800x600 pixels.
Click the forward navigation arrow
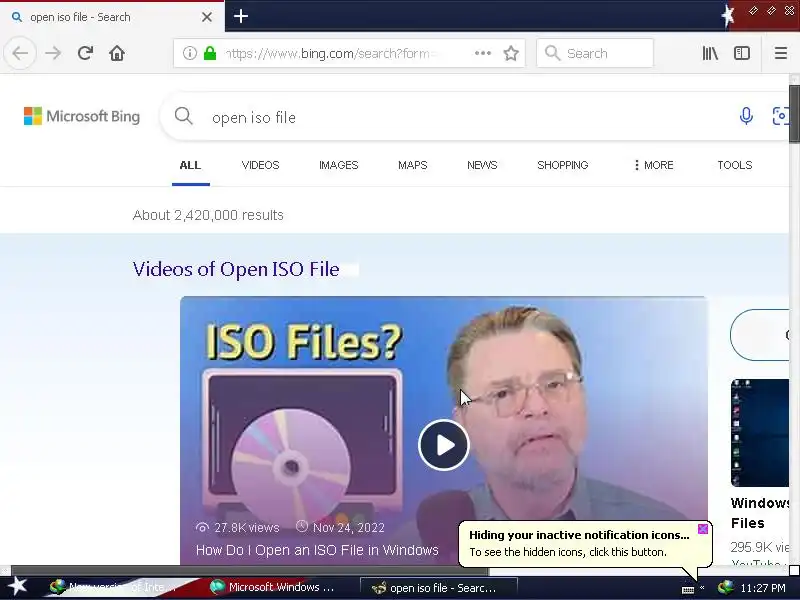[53, 53]
